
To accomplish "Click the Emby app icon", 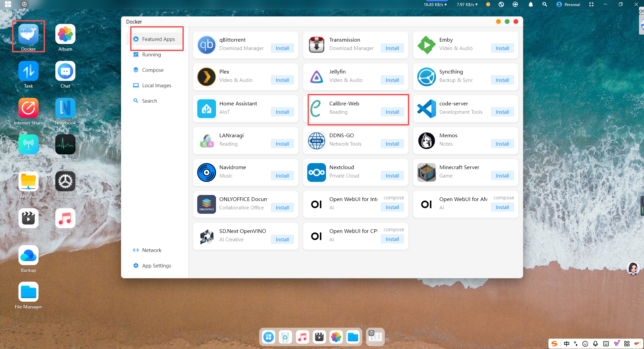I will click(427, 45).
